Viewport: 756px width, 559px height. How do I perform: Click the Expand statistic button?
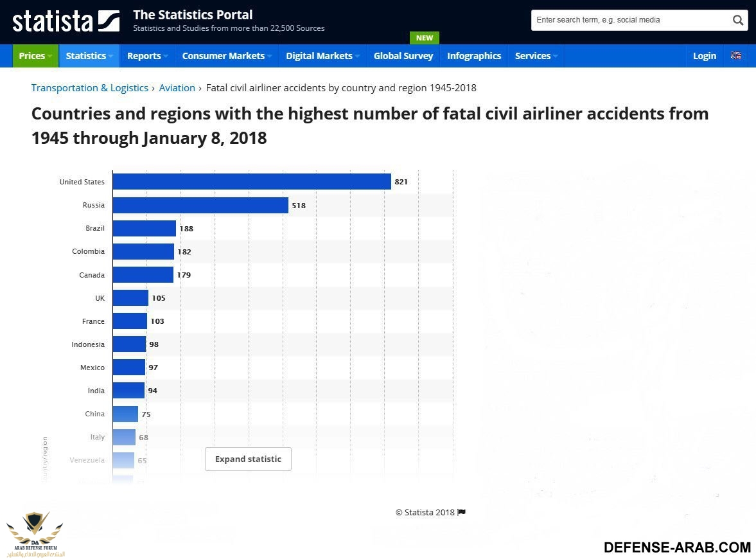tap(248, 459)
